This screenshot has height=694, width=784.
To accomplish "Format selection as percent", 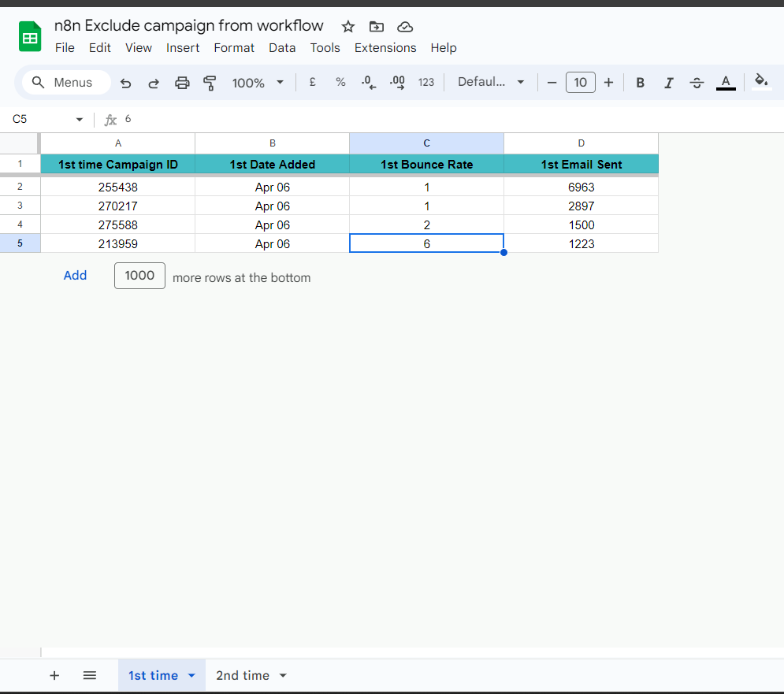I will click(340, 82).
